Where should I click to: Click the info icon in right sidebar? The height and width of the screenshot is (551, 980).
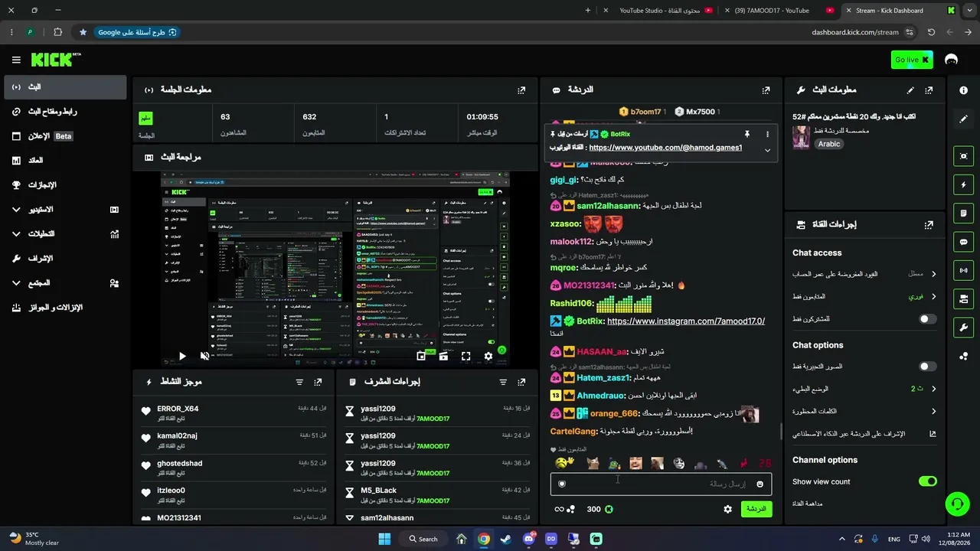pyautogui.click(x=964, y=90)
